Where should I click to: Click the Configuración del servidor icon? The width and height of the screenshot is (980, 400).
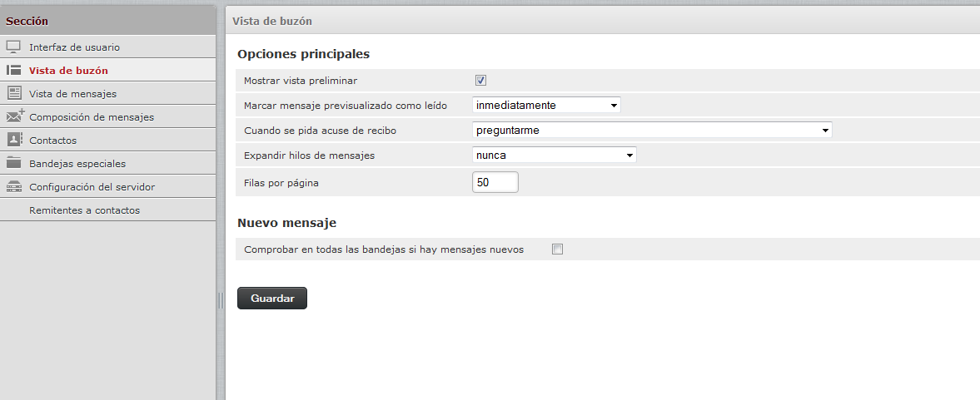(14, 186)
